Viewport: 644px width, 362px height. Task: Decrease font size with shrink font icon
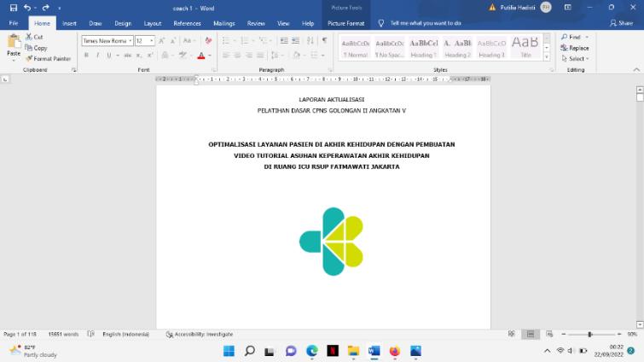[x=173, y=41]
